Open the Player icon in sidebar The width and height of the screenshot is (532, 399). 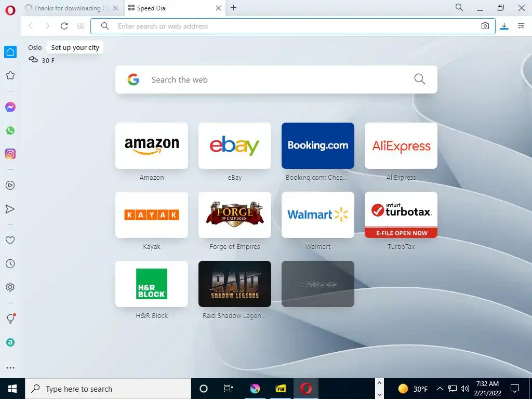click(10, 185)
